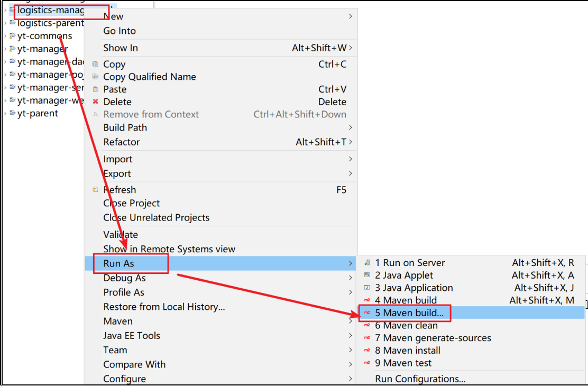Click the Java Applet icon
This screenshot has width=588, height=386.
pos(367,275)
